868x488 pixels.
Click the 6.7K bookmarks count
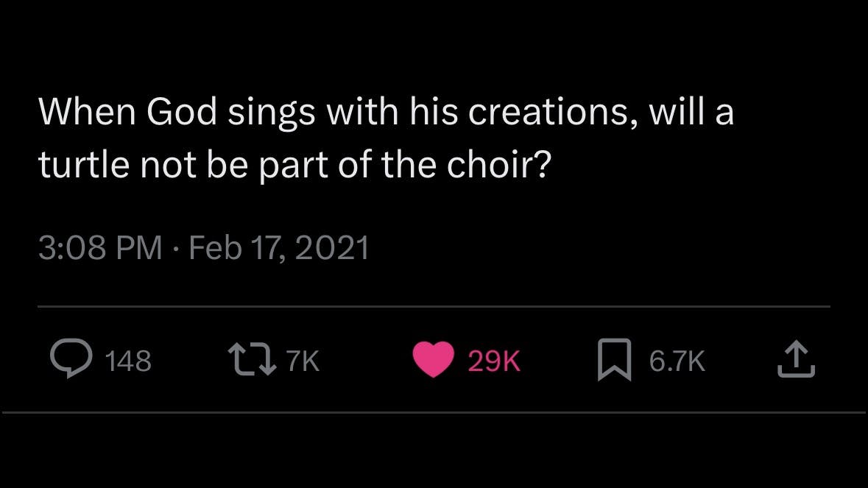[x=677, y=361]
